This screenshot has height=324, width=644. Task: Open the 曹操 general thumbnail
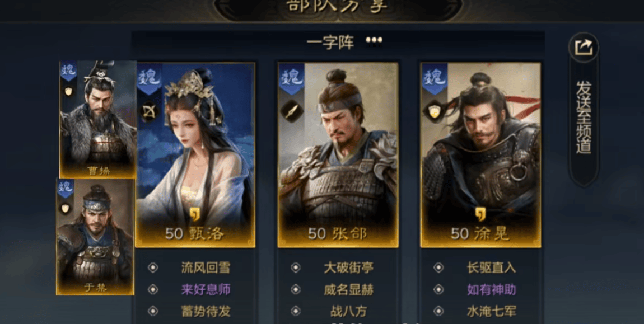(98, 120)
